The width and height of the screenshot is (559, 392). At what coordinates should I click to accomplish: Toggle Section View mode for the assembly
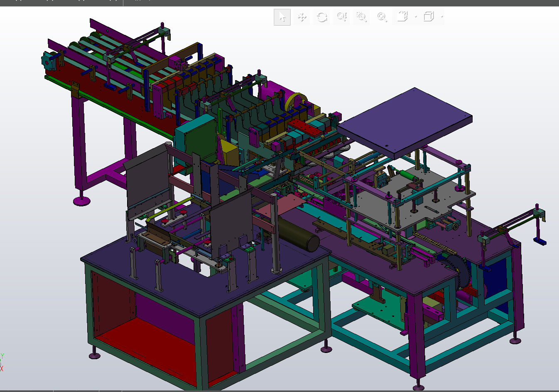[402, 17]
